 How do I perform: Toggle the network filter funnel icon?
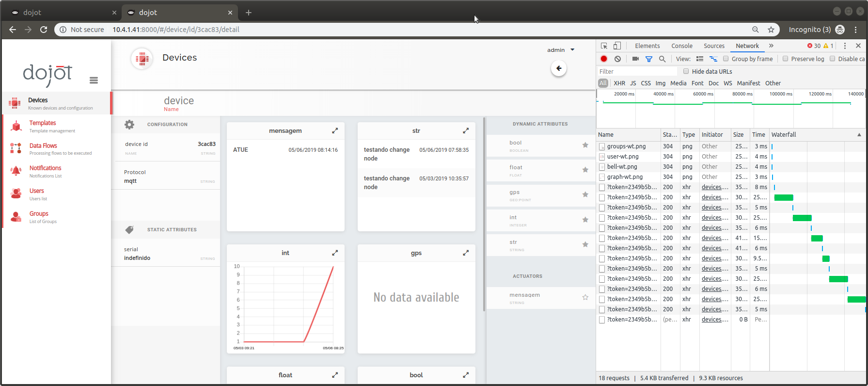(x=649, y=59)
